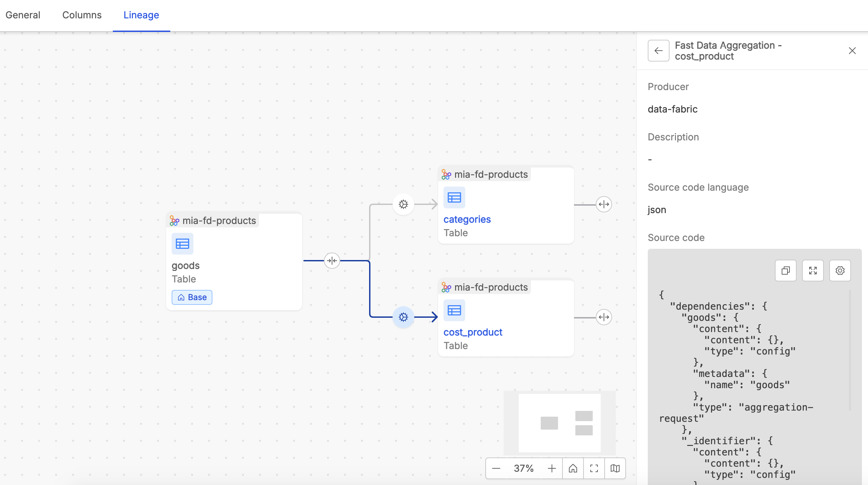
Task: Switch to the Columns tab
Action: coord(82,15)
